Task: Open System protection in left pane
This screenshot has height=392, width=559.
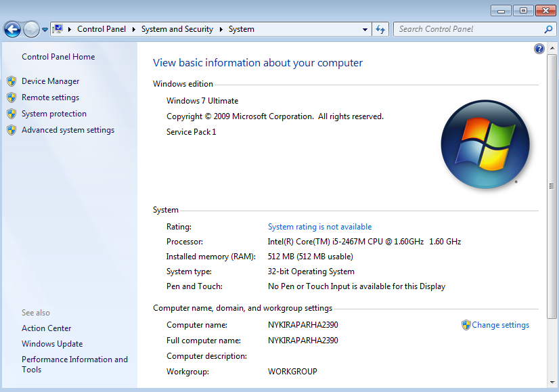Action: click(x=53, y=114)
